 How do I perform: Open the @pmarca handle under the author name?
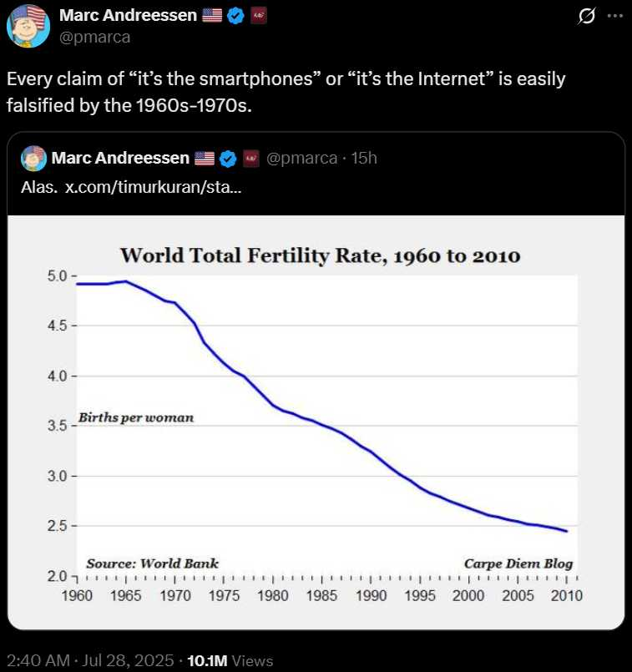[95, 37]
